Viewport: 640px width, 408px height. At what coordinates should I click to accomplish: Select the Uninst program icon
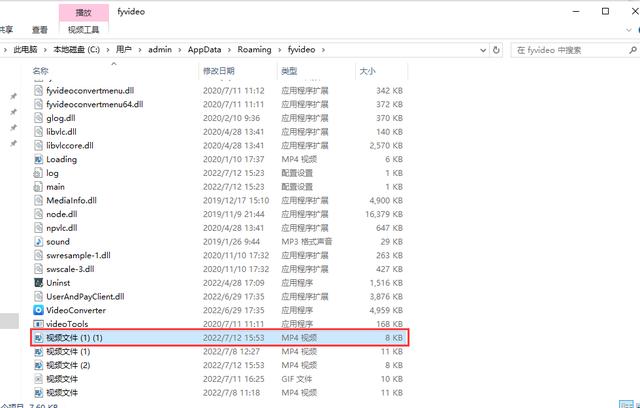38,283
